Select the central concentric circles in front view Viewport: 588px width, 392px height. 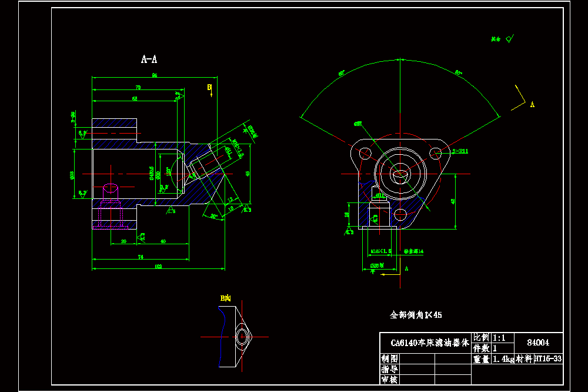400,174
